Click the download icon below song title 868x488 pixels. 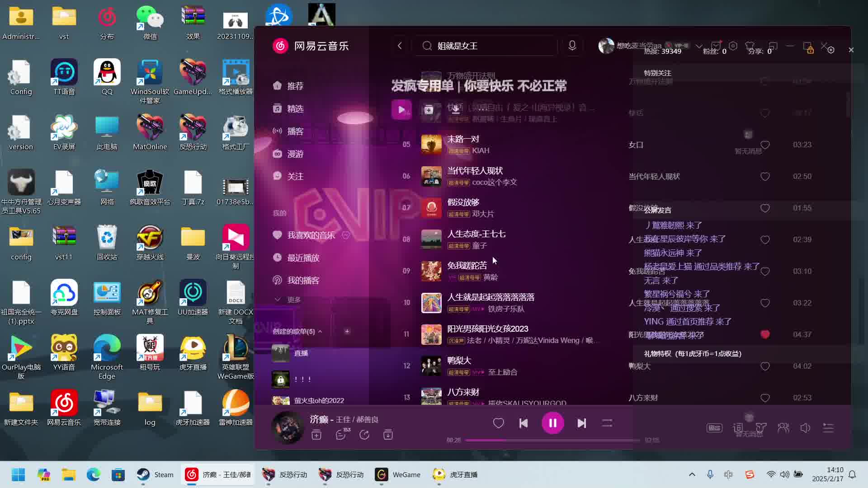pos(388,435)
